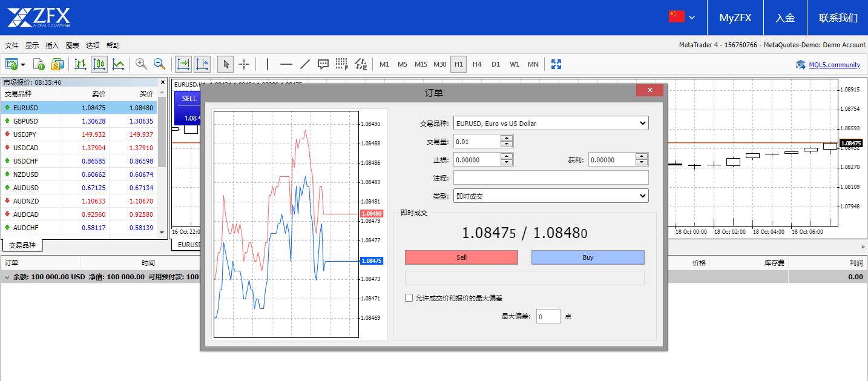868x381 pixels.
Task: Click the SELL one-click trading button
Action: (188, 99)
